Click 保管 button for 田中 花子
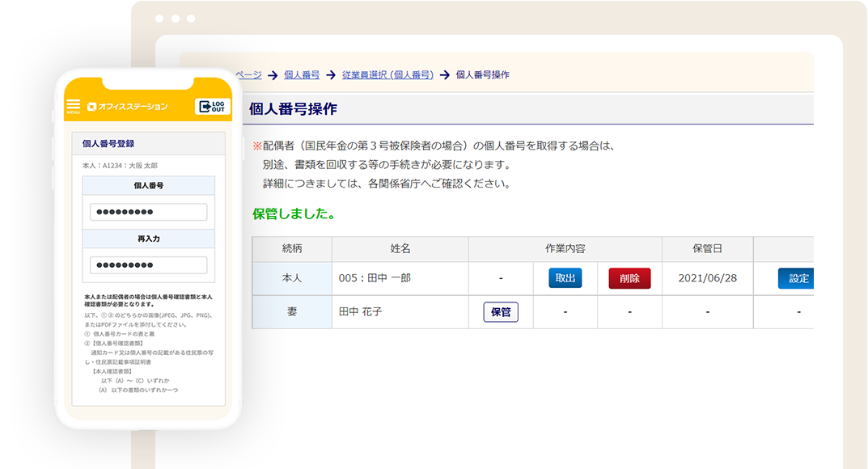 (x=501, y=312)
